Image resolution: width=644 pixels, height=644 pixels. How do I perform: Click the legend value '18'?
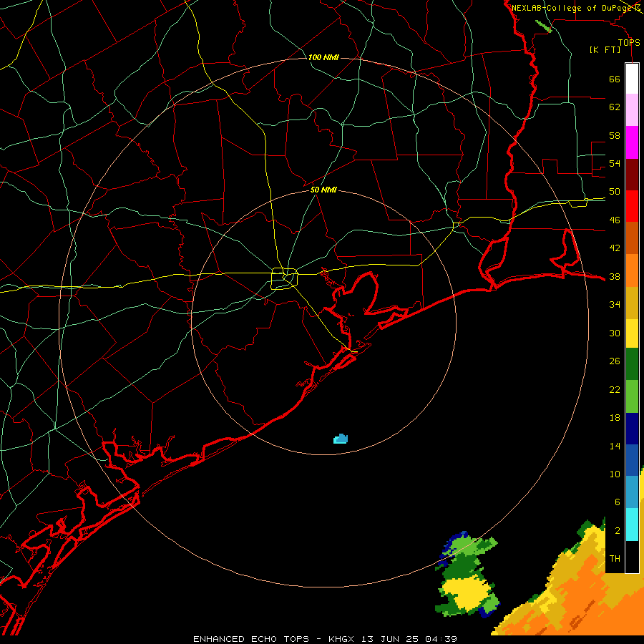tap(615, 418)
